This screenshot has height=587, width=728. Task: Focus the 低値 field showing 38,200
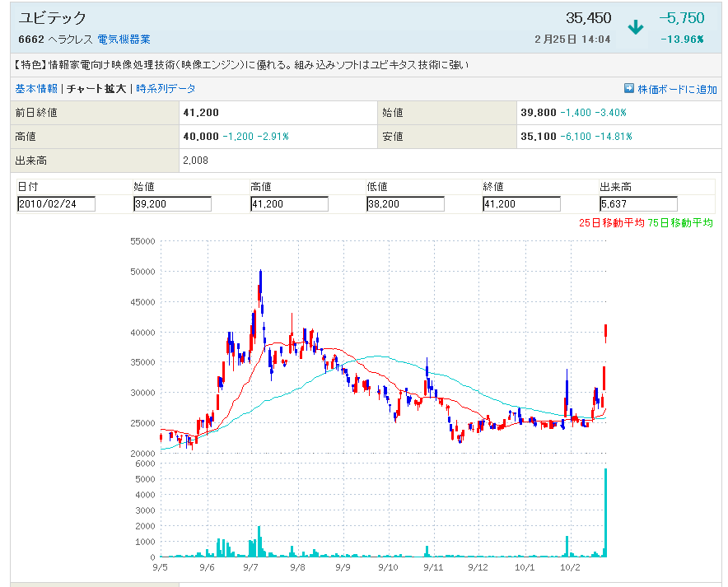(405, 204)
